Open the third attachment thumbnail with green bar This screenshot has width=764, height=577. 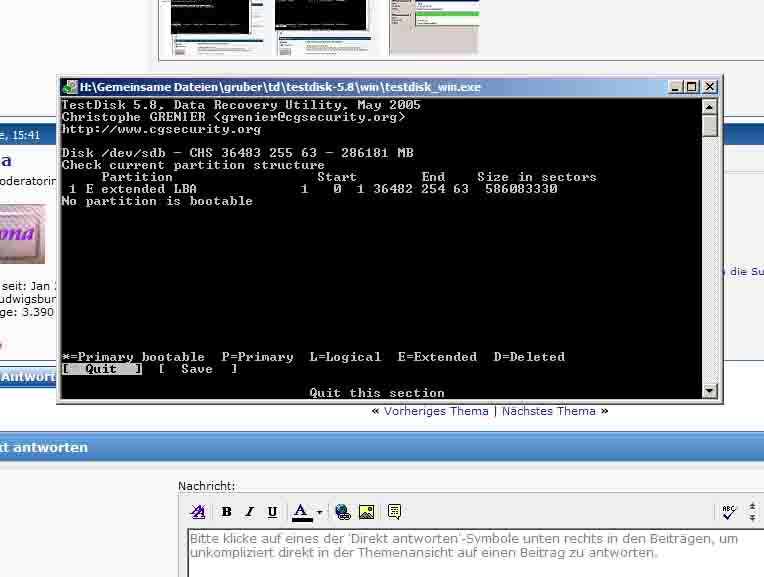[435, 27]
